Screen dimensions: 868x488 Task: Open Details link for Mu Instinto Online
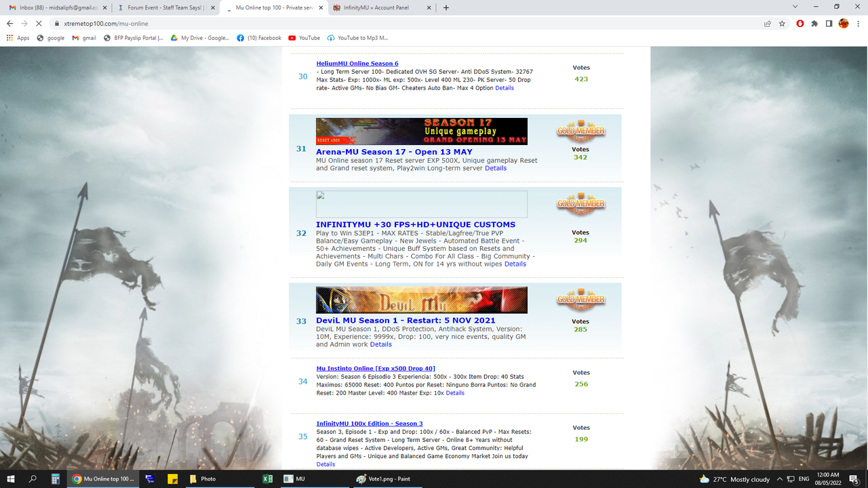(x=455, y=393)
